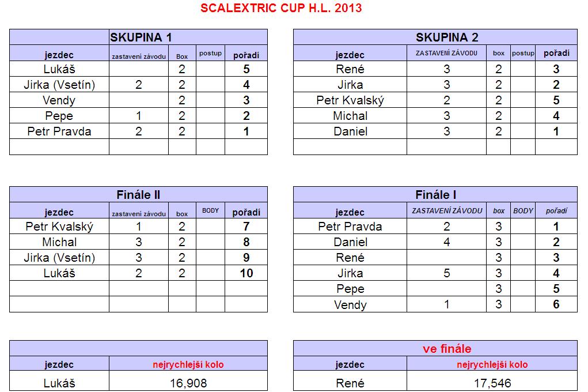Click the Michal cell in Finále II
Image resolution: width=588 pixels, height=392 pixels.
pos(59,242)
